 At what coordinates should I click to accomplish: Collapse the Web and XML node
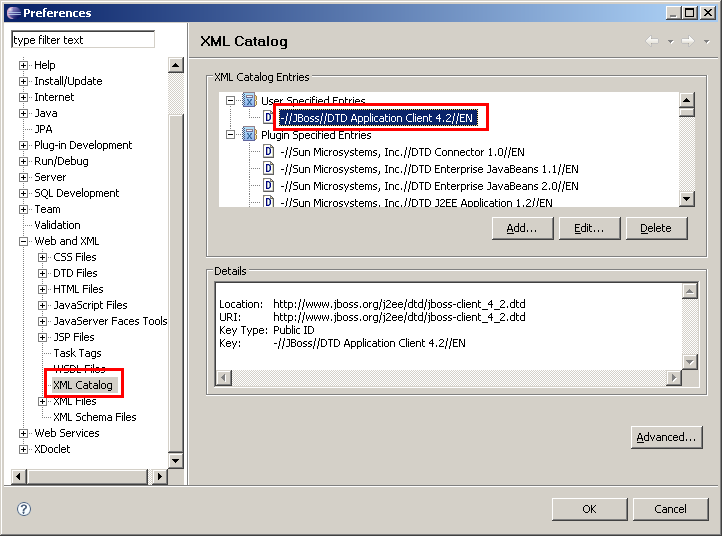tap(23, 241)
